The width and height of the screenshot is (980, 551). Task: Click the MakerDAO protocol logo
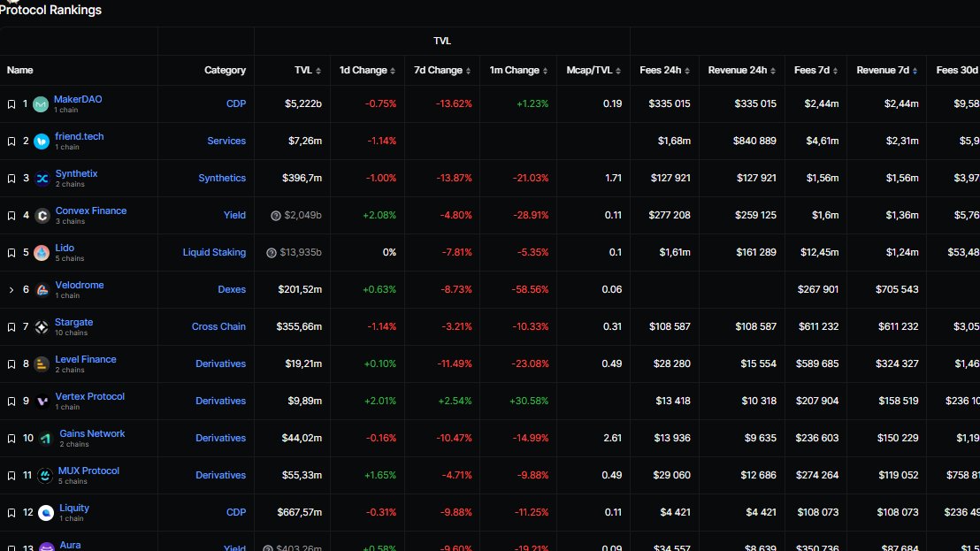click(x=41, y=104)
